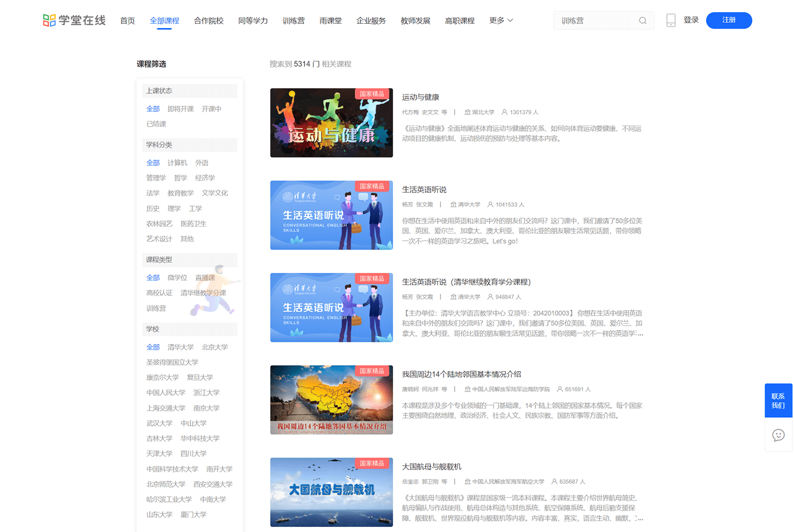Filter status by 即将开课

tap(181, 109)
